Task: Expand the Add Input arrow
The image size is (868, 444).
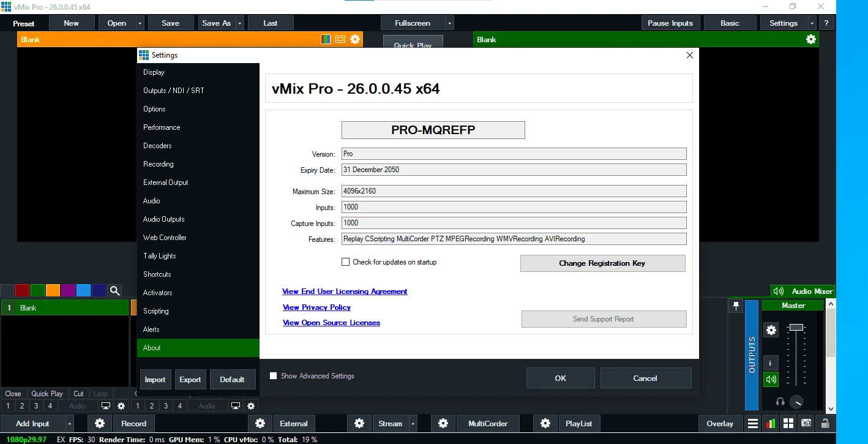Action: point(70,423)
